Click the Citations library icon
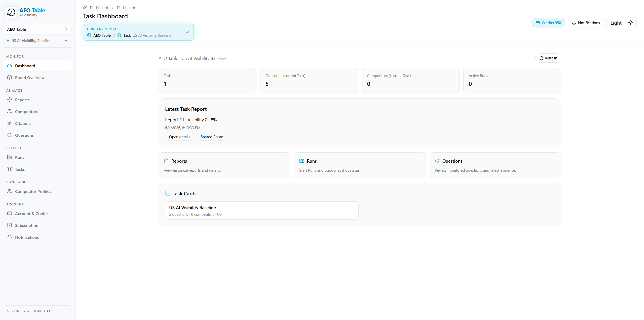Screen dimensions: 644x320 pos(10,123)
